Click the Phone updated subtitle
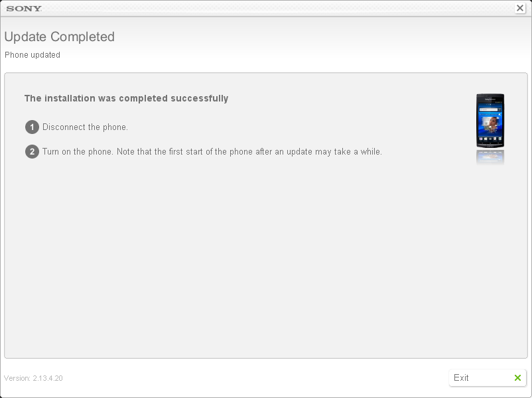The height and width of the screenshot is (398, 532). pos(33,55)
